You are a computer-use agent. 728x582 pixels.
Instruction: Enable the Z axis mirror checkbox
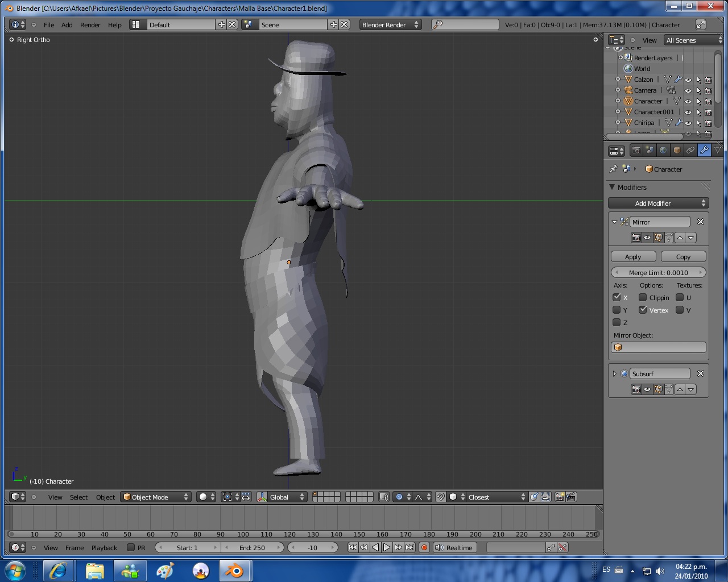617,322
